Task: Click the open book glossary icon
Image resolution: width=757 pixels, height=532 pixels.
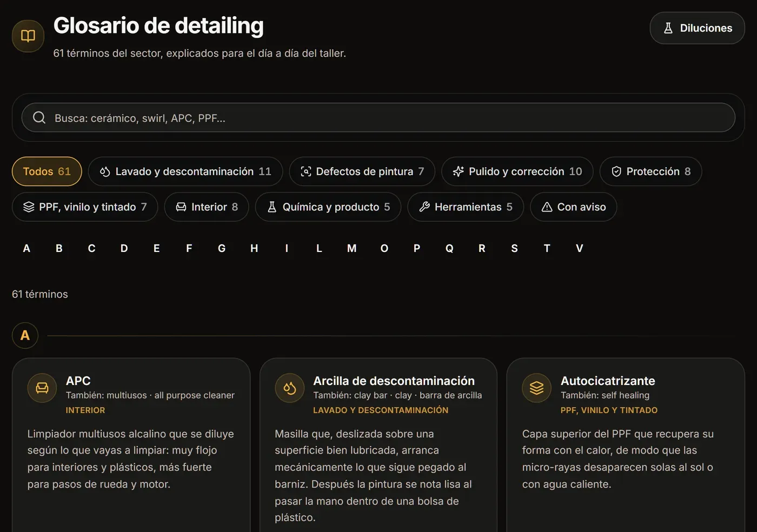Action: coord(28,36)
